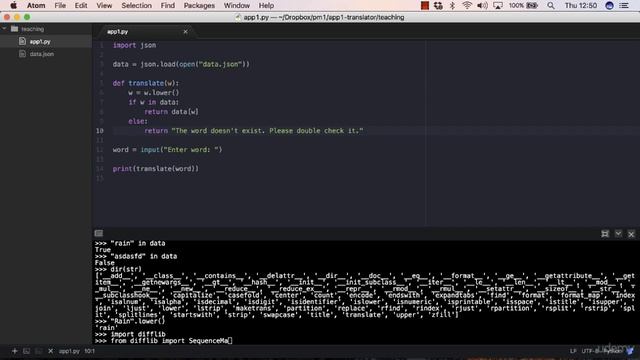Click the first terminal status icon

27,351
